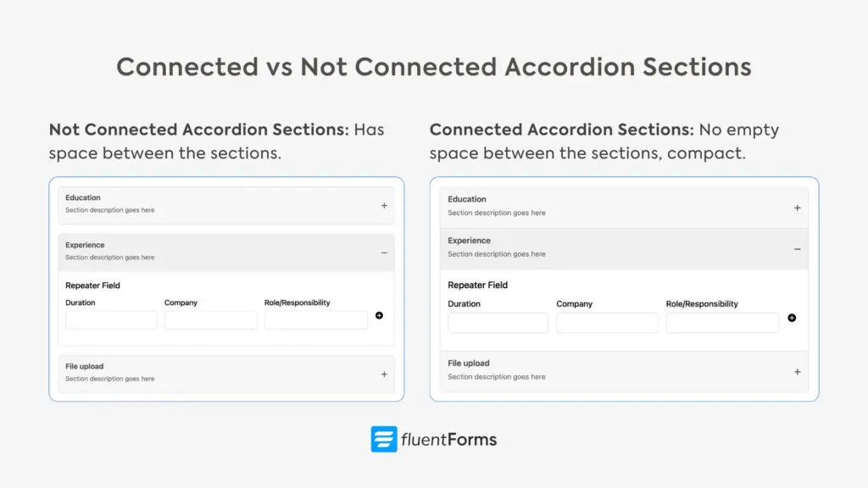Expand the Education accordion in the not connected example
This screenshot has width=868, height=488.
tap(384, 204)
